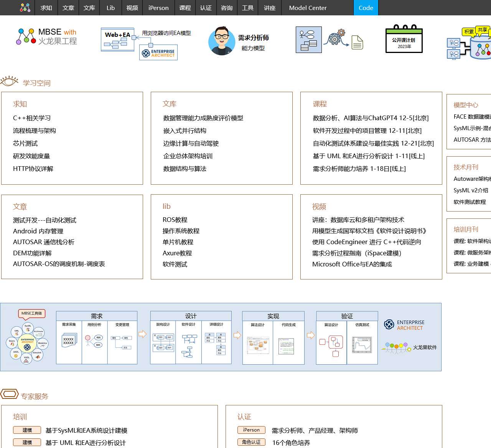This screenshot has width=491, height=448.
Task: Click the 学习空间 eye icon
Action: [10, 81]
